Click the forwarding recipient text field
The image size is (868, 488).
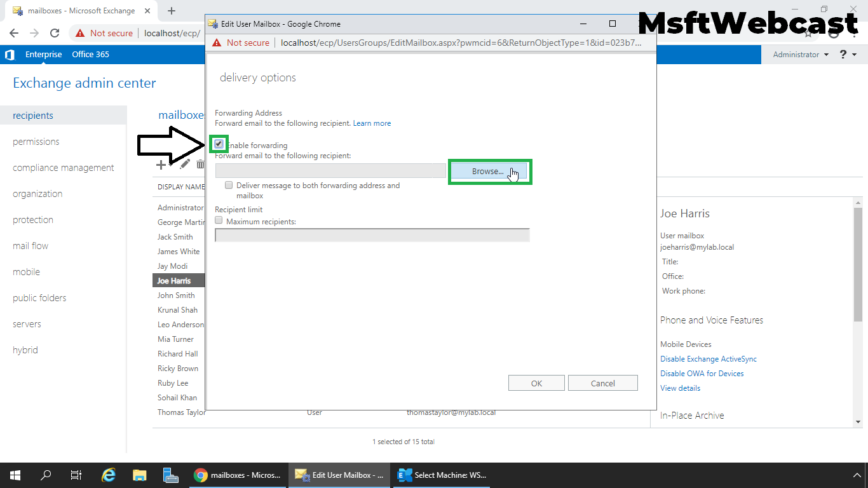(x=330, y=170)
